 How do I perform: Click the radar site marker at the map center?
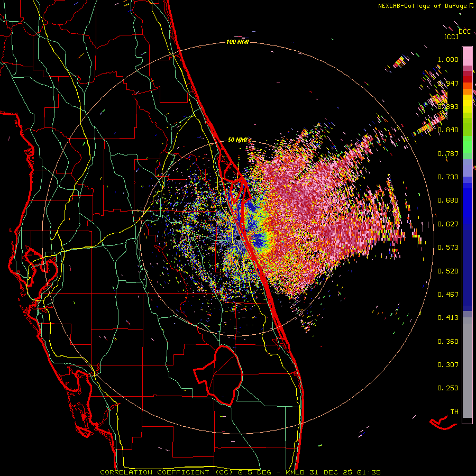[237, 239]
